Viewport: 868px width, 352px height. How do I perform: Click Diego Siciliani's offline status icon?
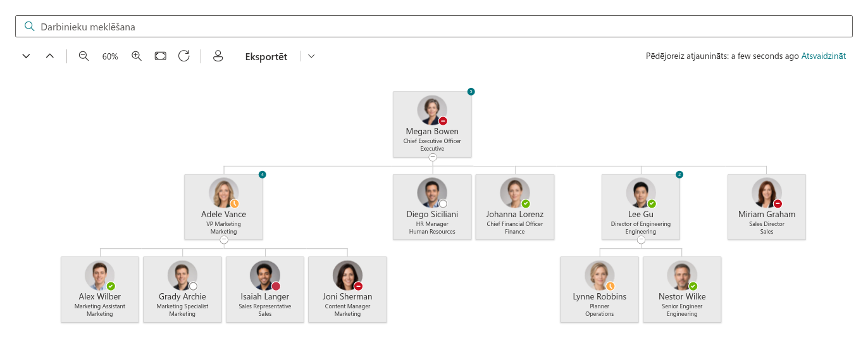443,203
